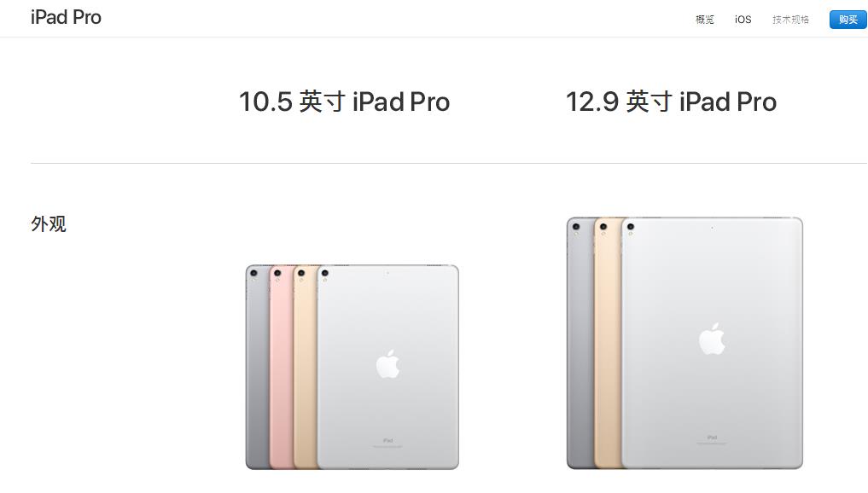Image resolution: width=868 pixels, height=493 pixels.
Task: Click the gold 12.9-inch iPad
Action: click(608, 343)
